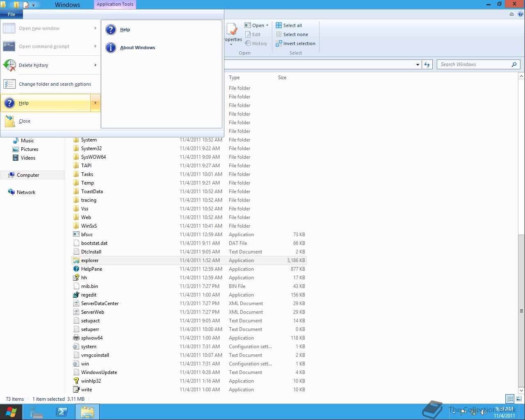Minimize the ribbon with the chevron
This screenshot has height=420, width=525.
511,14
